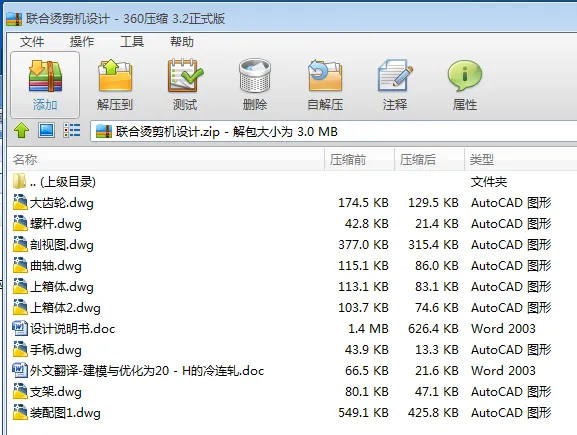This screenshot has height=435, width=577.
Task: Click the 添加 (Add) toolbar icon
Action: coord(45,85)
